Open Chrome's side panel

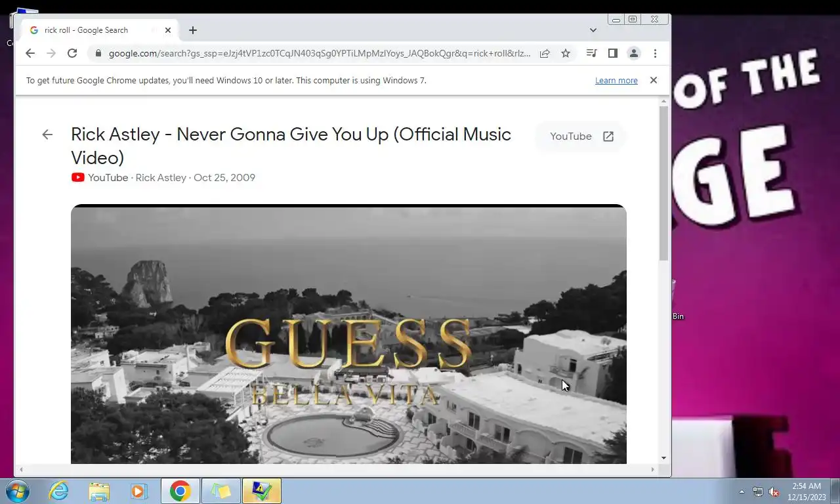tap(612, 53)
